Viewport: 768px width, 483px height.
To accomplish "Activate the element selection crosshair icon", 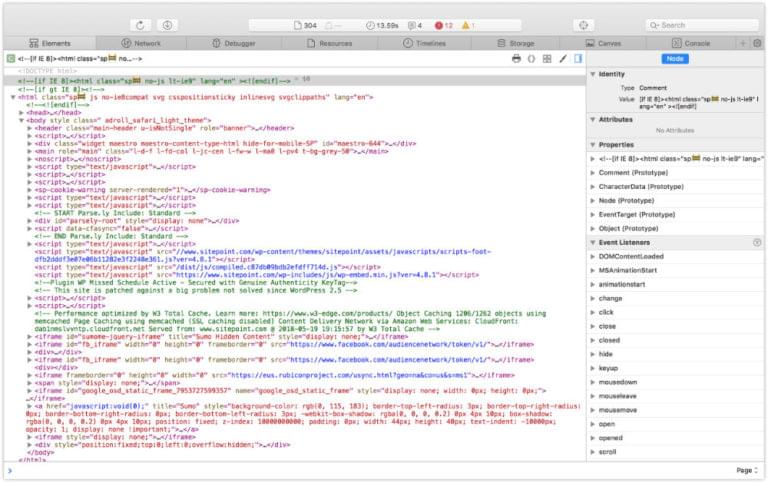I will 582,25.
